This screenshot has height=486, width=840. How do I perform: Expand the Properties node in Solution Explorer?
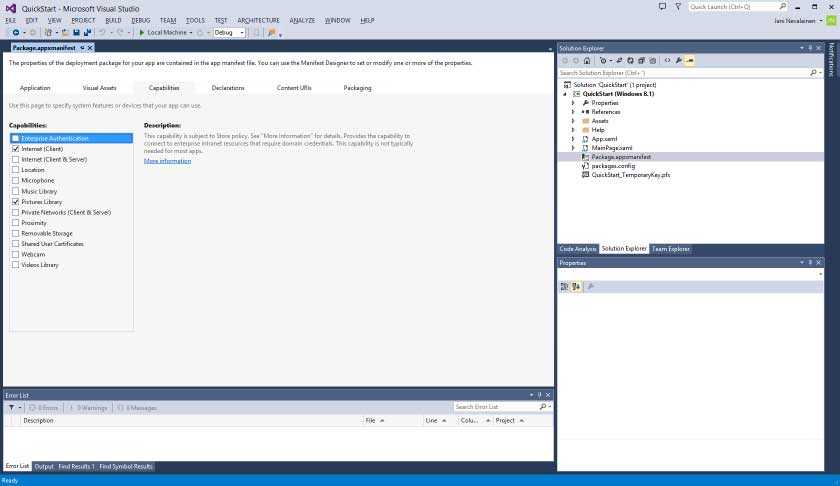pos(573,103)
